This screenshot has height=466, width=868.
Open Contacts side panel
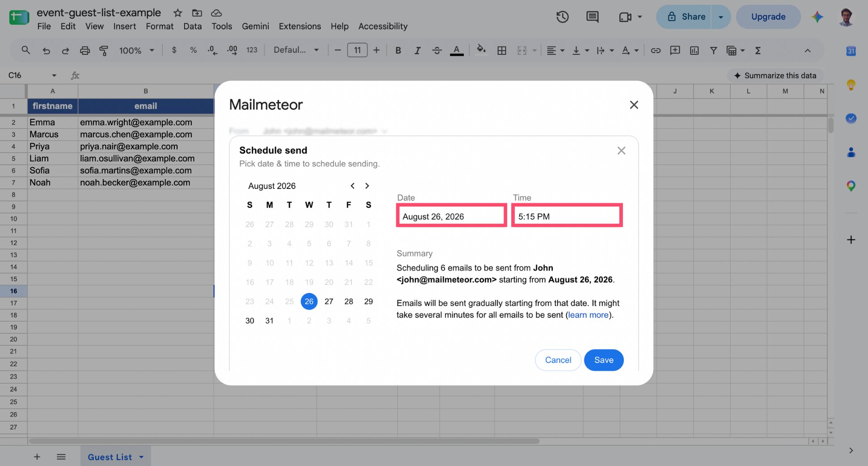coord(851,152)
